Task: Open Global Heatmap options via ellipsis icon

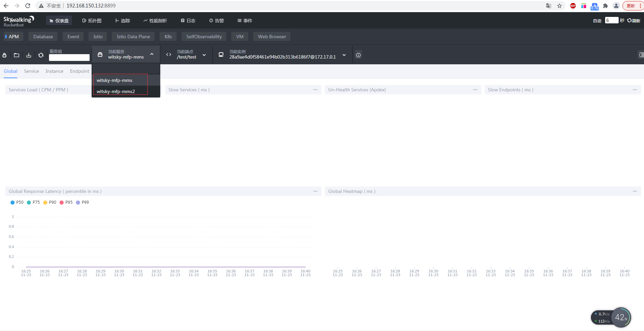Action: coord(635,191)
